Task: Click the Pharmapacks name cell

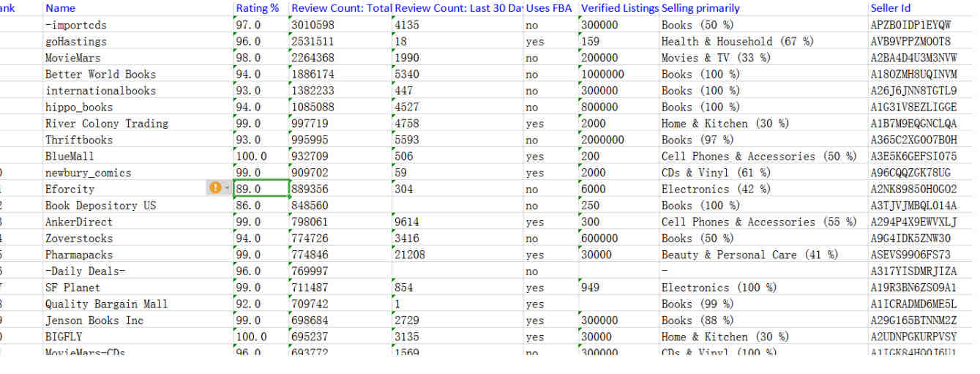Action: tap(79, 255)
